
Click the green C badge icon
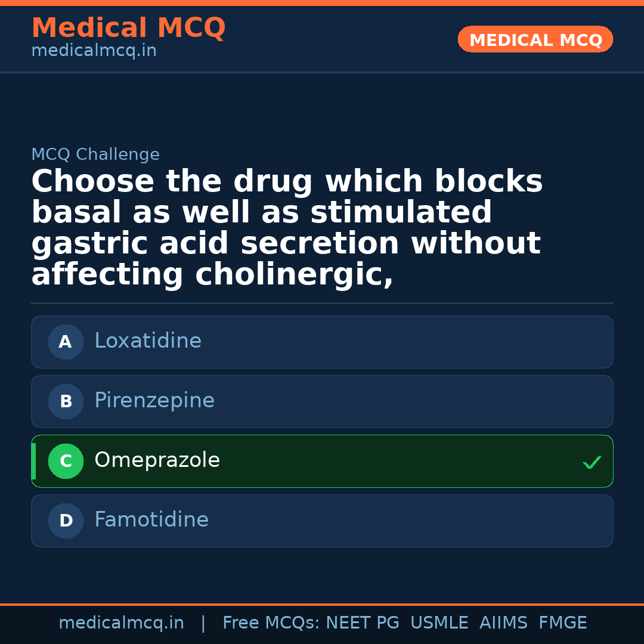(x=66, y=461)
